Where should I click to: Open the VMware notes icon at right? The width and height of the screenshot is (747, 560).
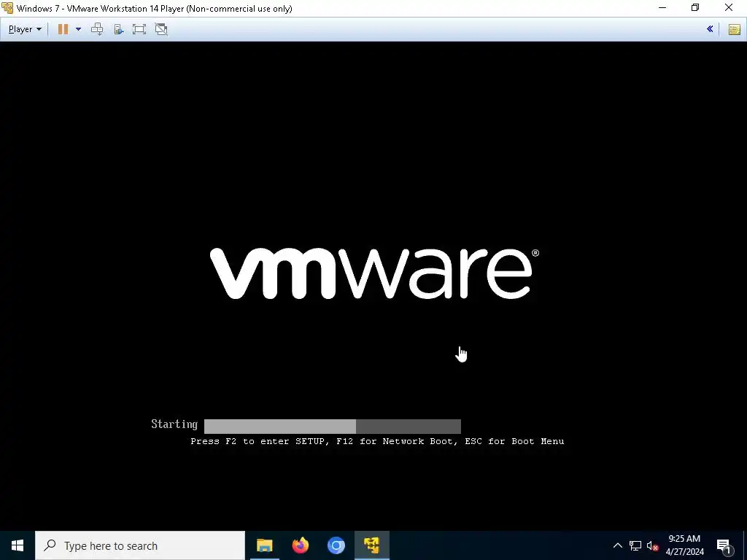(x=734, y=29)
